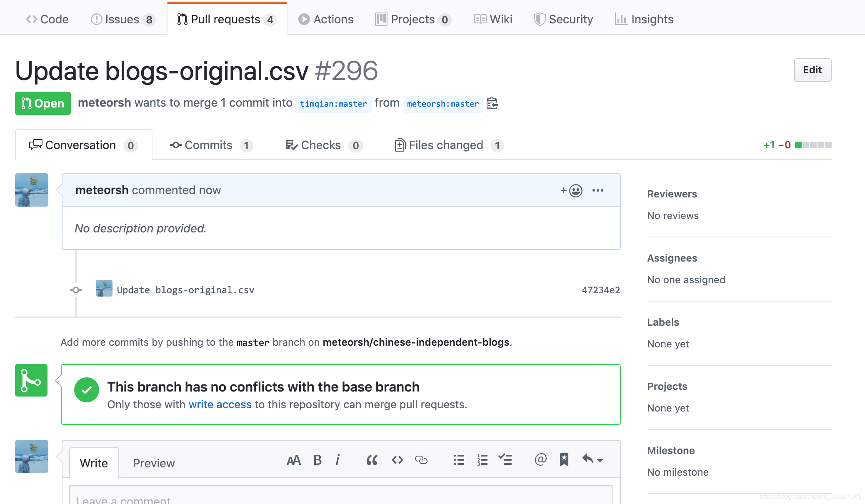Go to the Actions tab
Screen dimensions: 865x504
point(326,19)
